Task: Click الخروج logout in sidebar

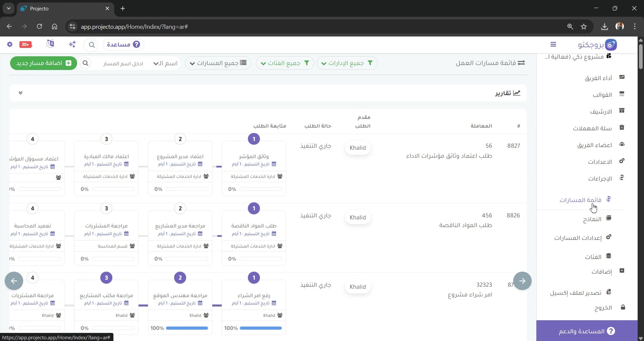Action: (603, 308)
